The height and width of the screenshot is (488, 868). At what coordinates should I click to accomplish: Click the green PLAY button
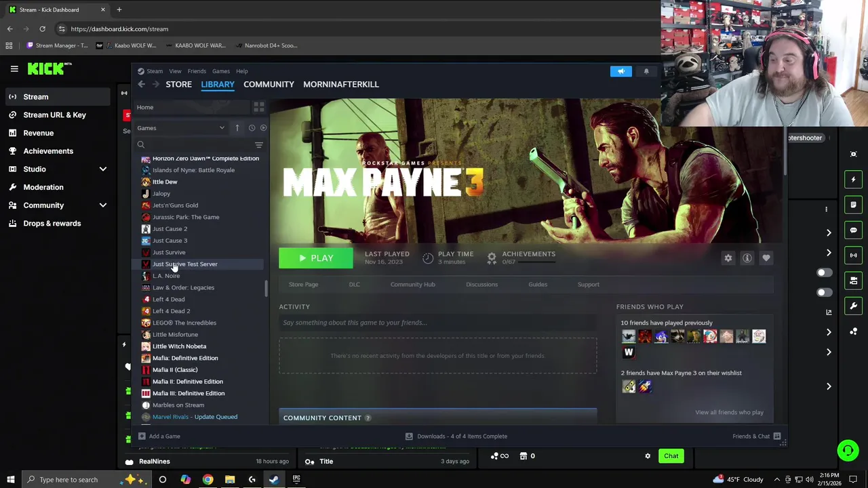(x=316, y=258)
